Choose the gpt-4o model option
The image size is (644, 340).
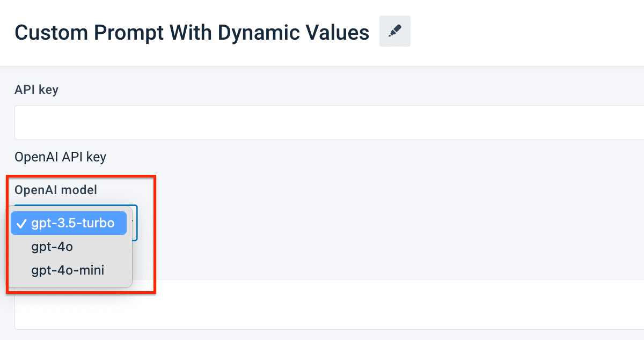[x=52, y=247]
